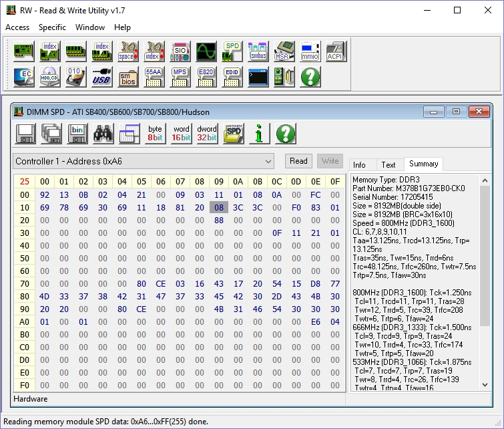The height and width of the screenshot is (429, 504).
Task: Select cell F0 in row 10
Action: 296,208
